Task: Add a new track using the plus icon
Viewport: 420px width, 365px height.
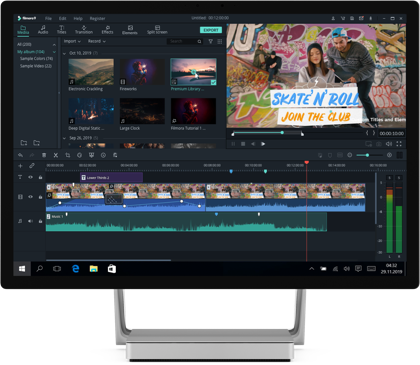Action: pyautogui.click(x=20, y=166)
